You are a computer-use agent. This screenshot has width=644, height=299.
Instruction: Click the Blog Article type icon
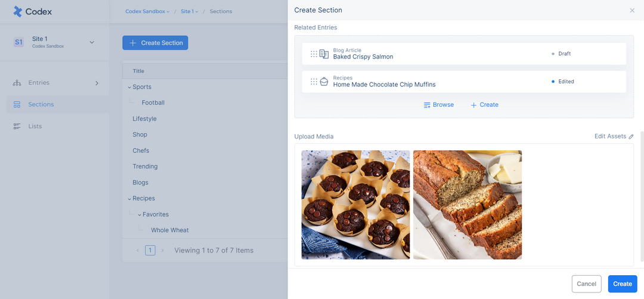[x=324, y=54]
